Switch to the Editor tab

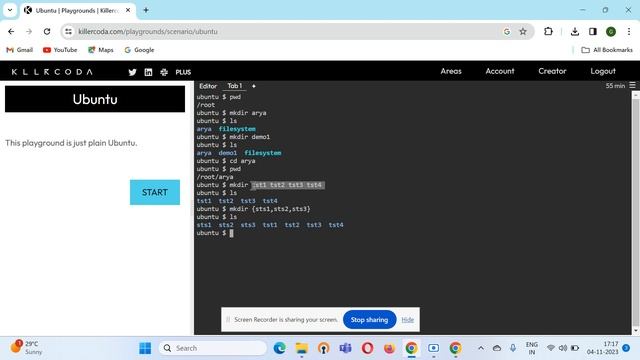(x=208, y=86)
